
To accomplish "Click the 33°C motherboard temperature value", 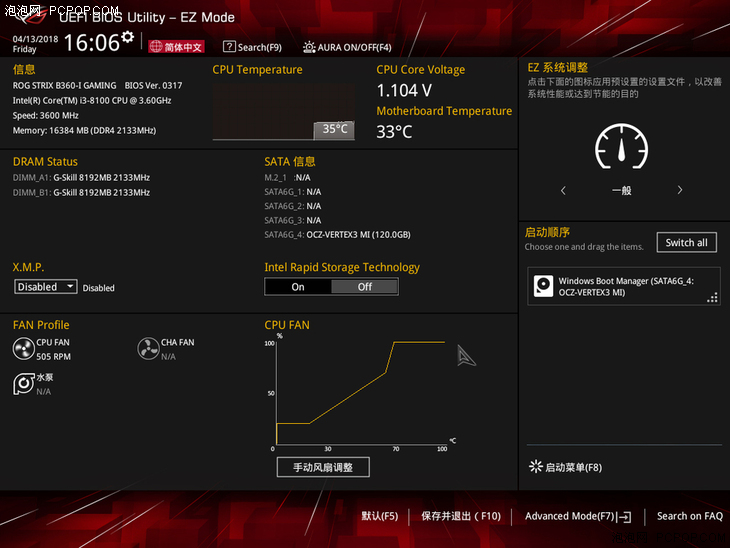I will pos(394,132).
